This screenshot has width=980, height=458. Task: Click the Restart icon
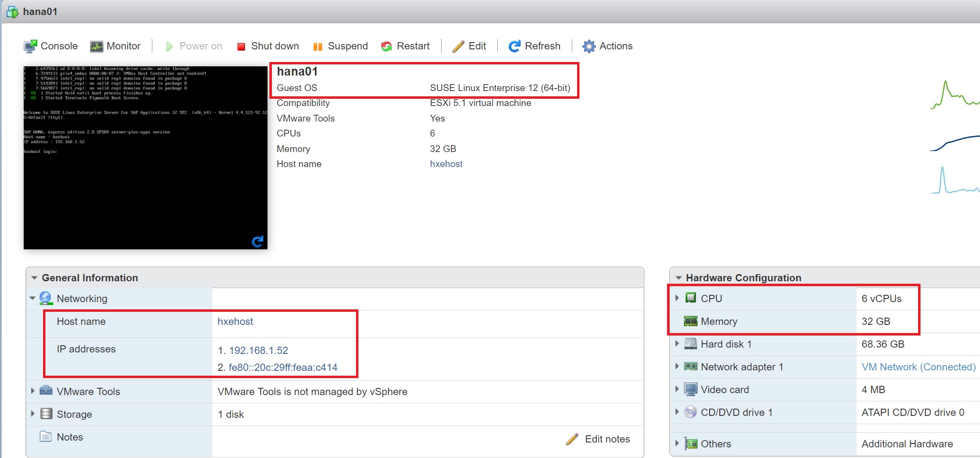386,46
